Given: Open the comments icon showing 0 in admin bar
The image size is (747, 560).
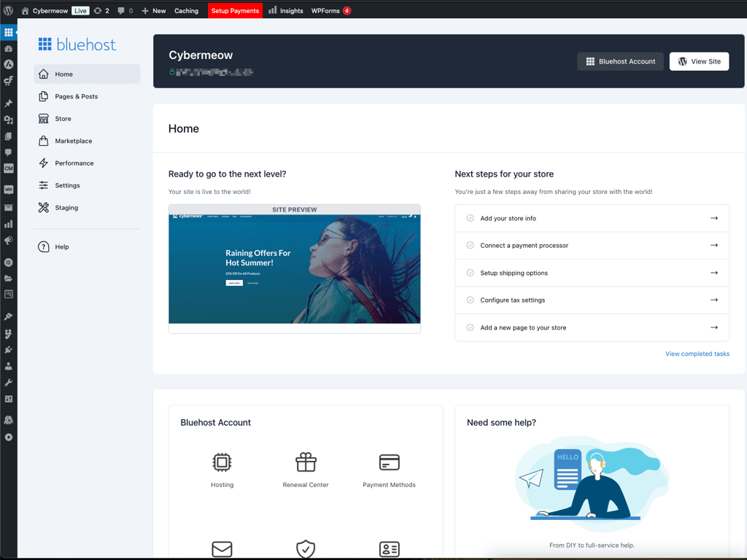Looking at the screenshot, I should pyautogui.click(x=125, y=10).
